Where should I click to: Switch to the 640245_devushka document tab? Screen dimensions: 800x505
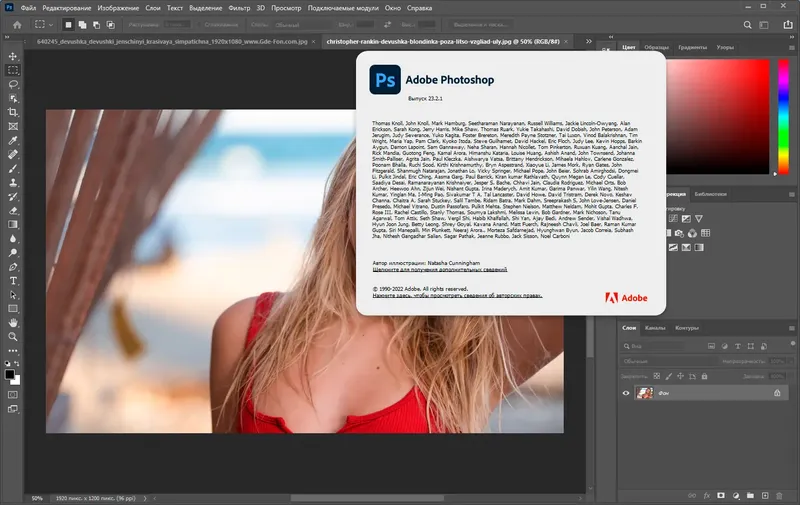pos(172,42)
